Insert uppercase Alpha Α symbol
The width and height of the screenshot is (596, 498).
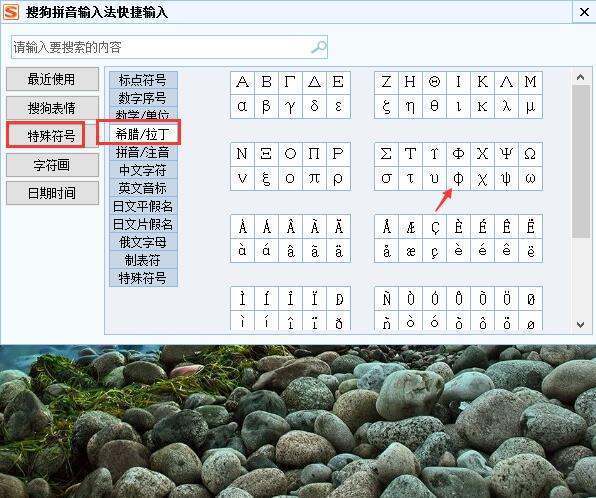pos(243,82)
